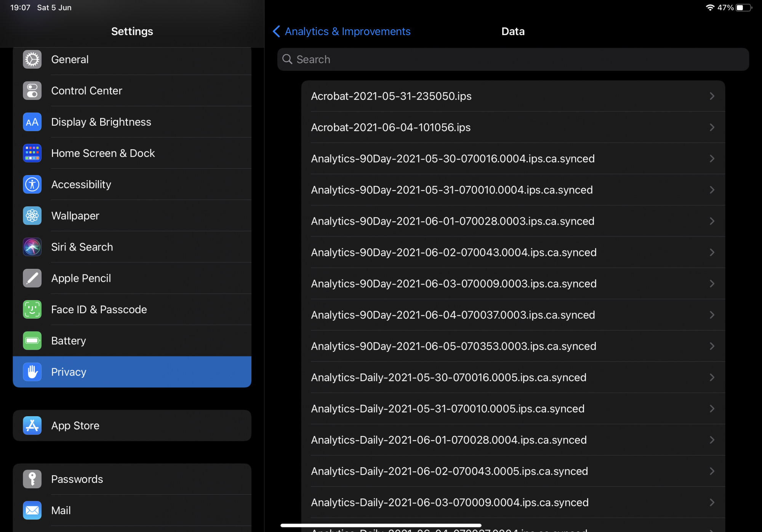Tap the 19:07 clock in status bar
The height and width of the screenshot is (532, 762).
pyautogui.click(x=20, y=8)
